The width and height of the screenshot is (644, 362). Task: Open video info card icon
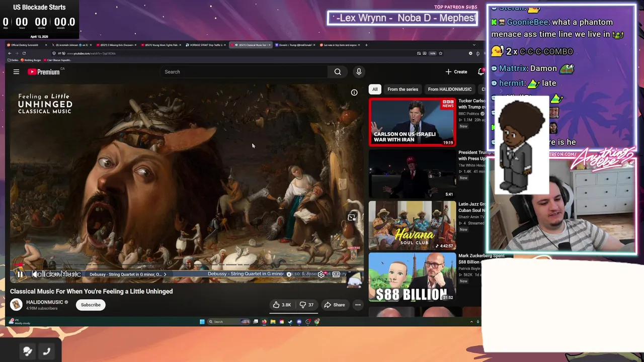click(354, 93)
